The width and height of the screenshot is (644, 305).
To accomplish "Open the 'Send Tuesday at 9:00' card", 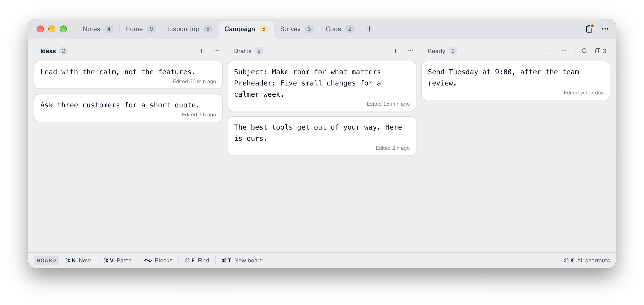I will point(516,80).
